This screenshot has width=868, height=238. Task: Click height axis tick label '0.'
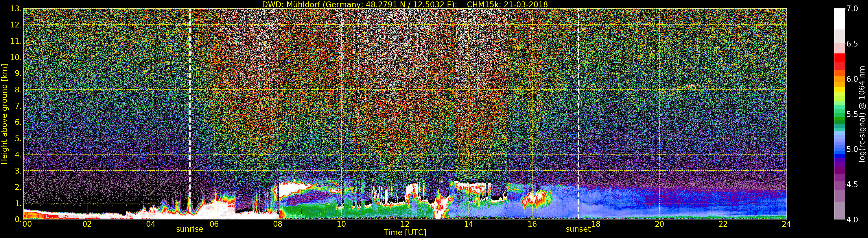(18, 219)
